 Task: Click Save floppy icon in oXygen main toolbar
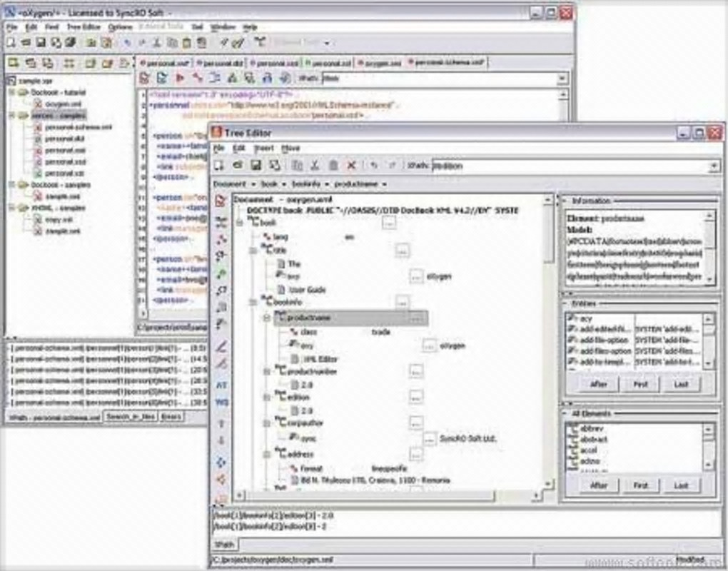(x=41, y=43)
